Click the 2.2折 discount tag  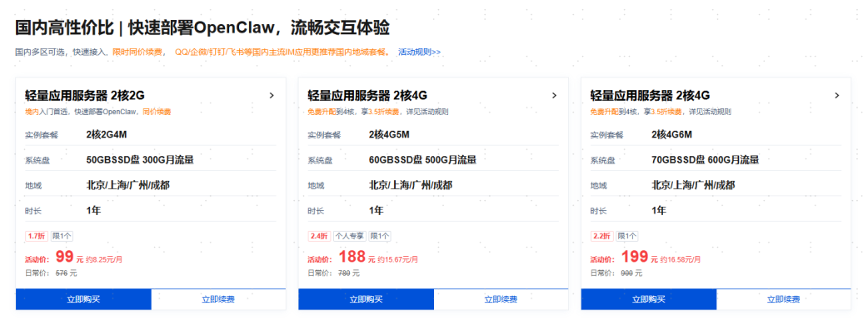pos(601,236)
